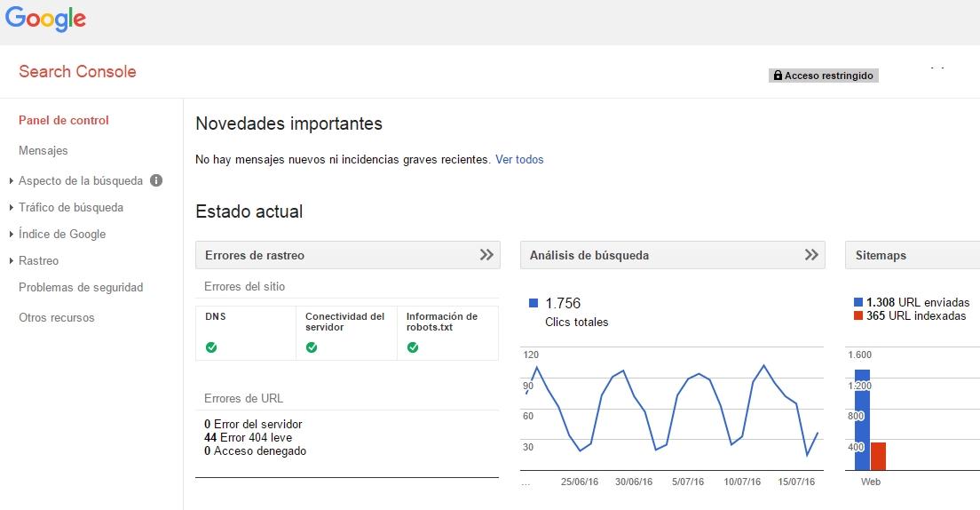The width and height of the screenshot is (980, 510).
Task: Expand the Rastreo arrow
Action: 12,261
